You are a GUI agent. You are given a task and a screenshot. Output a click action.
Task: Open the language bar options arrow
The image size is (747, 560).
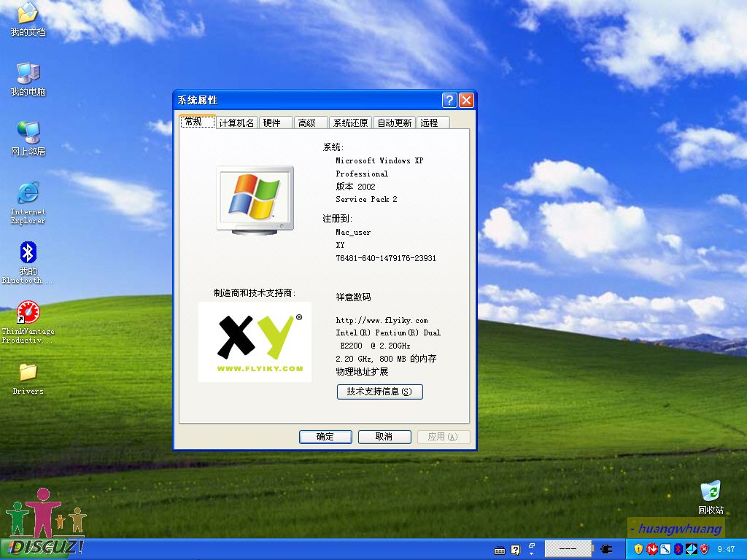click(532, 554)
